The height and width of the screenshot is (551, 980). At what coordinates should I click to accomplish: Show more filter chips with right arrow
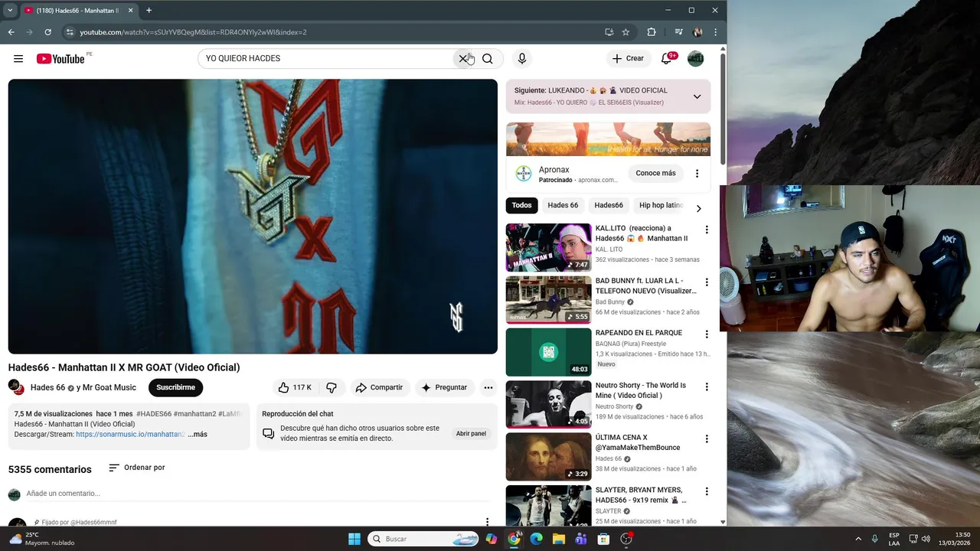click(x=698, y=208)
